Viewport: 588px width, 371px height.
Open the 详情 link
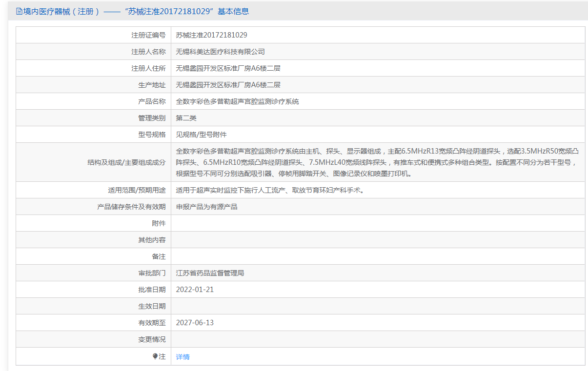[182, 357]
